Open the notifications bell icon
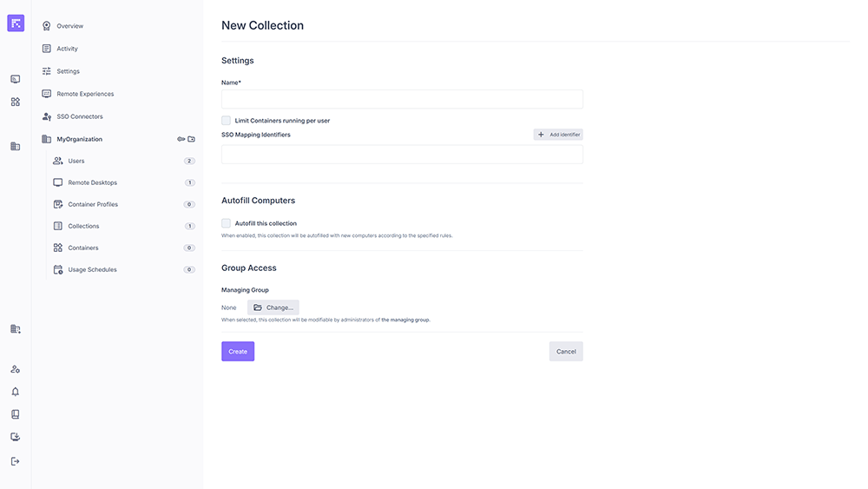This screenshot has width=868, height=489. coord(16,392)
